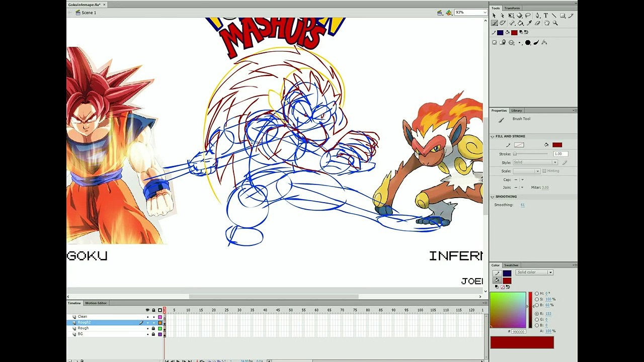Click the Properties fill color swatch

(557, 145)
